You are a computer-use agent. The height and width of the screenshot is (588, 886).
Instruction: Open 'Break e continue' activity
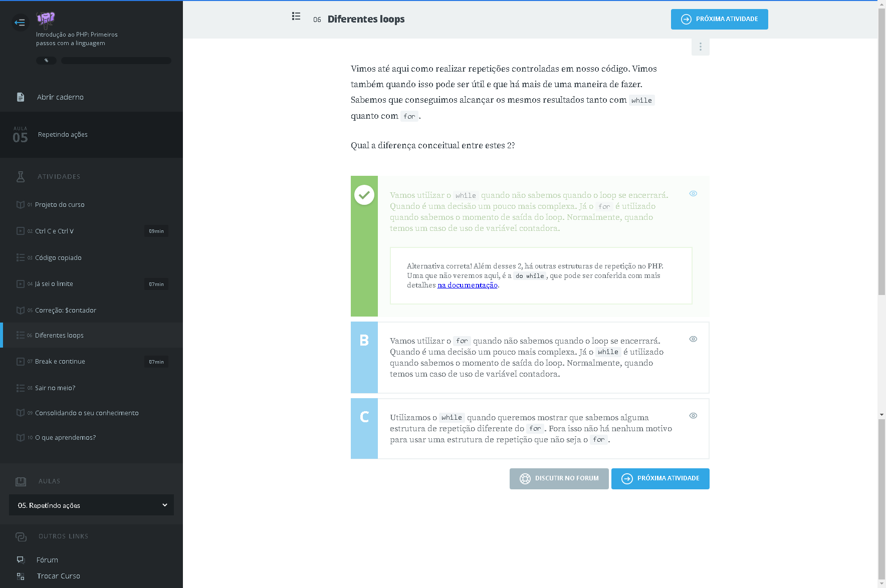(x=60, y=362)
